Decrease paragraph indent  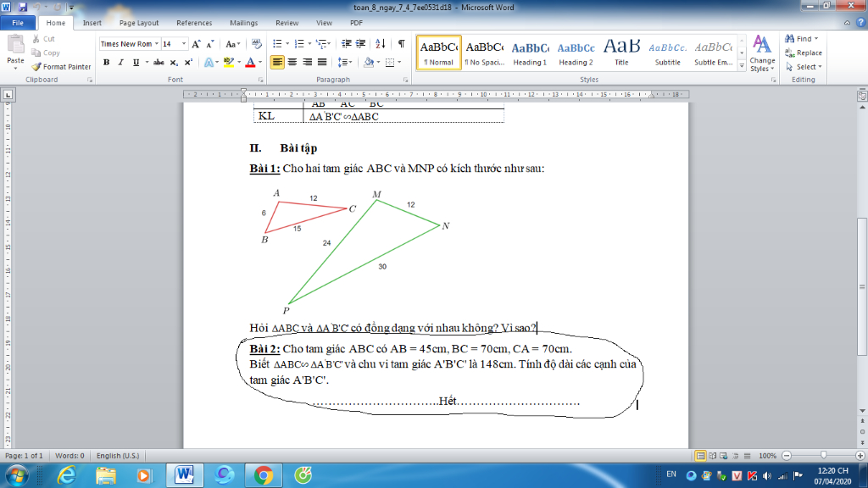[x=347, y=44]
